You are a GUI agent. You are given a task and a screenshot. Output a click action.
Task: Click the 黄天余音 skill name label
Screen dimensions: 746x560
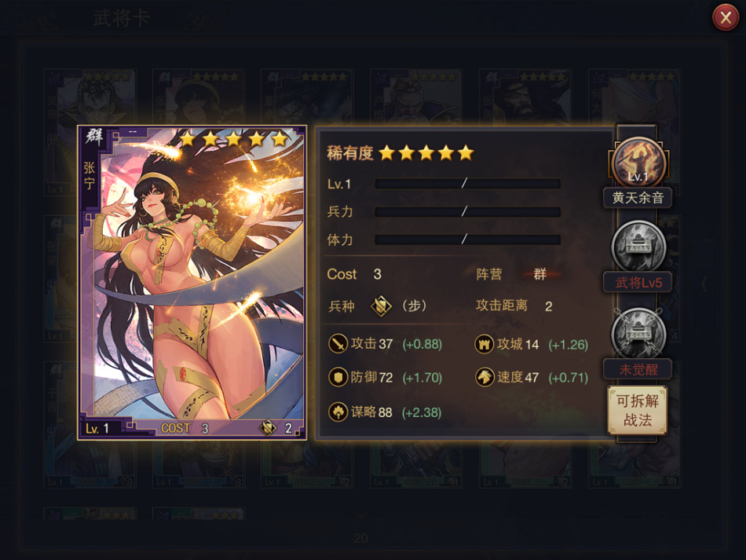click(638, 198)
